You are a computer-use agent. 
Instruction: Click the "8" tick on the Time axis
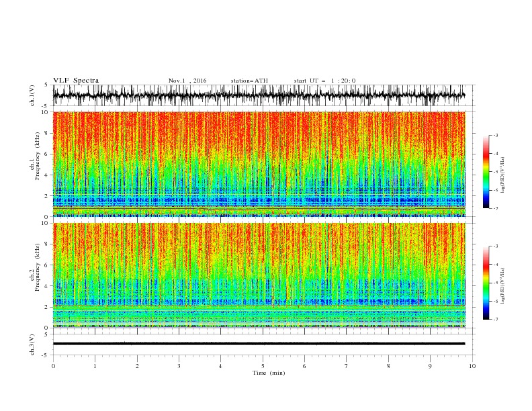(x=388, y=366)
